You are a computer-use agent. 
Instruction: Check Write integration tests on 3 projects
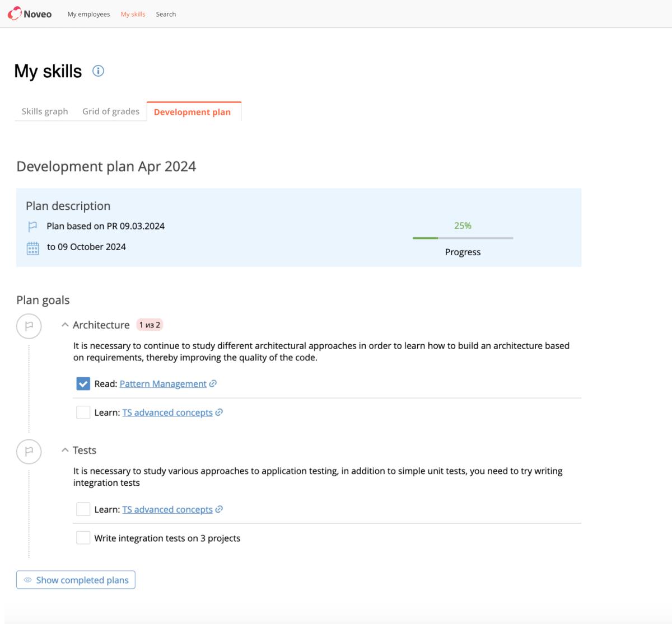tap(83, 538)
